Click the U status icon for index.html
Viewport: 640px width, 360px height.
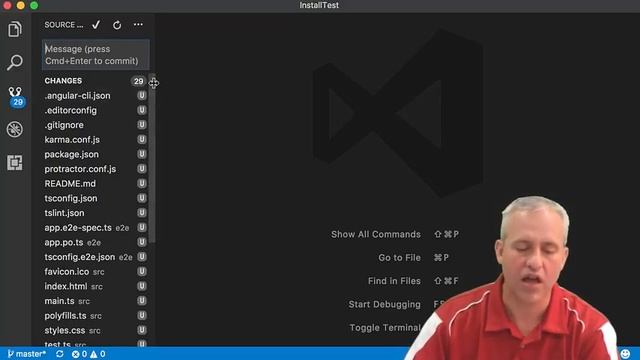coord(142,287)
